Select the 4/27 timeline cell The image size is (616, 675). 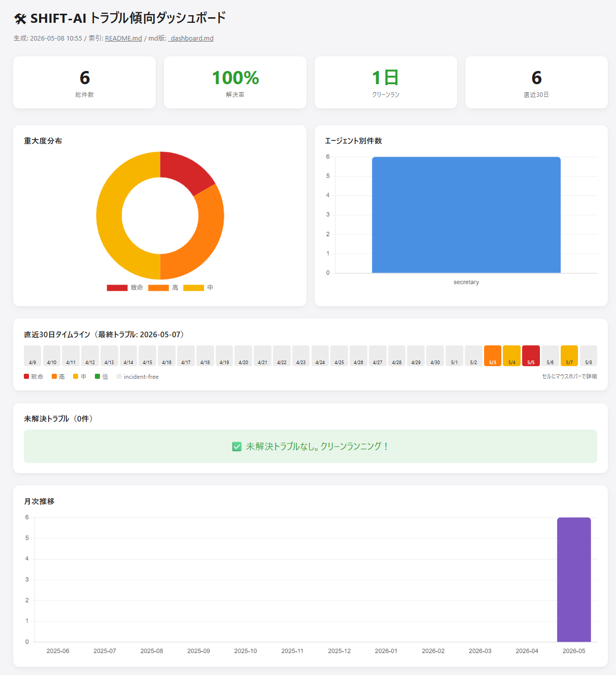pos(378,356)
